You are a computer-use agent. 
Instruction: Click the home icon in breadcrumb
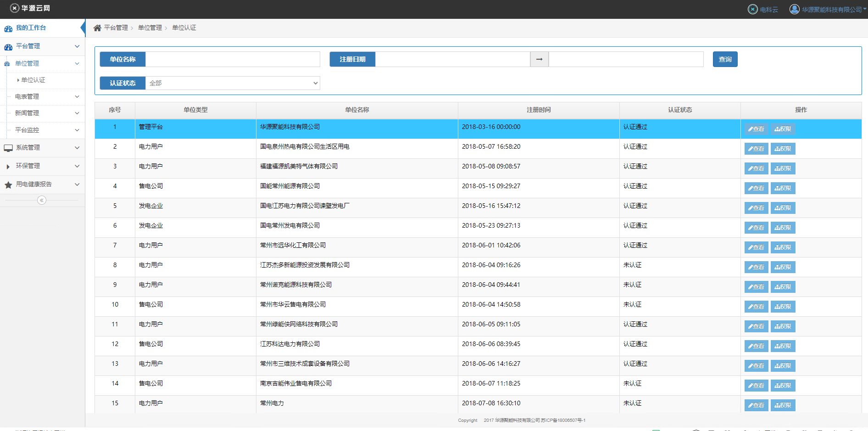(97, 28)
